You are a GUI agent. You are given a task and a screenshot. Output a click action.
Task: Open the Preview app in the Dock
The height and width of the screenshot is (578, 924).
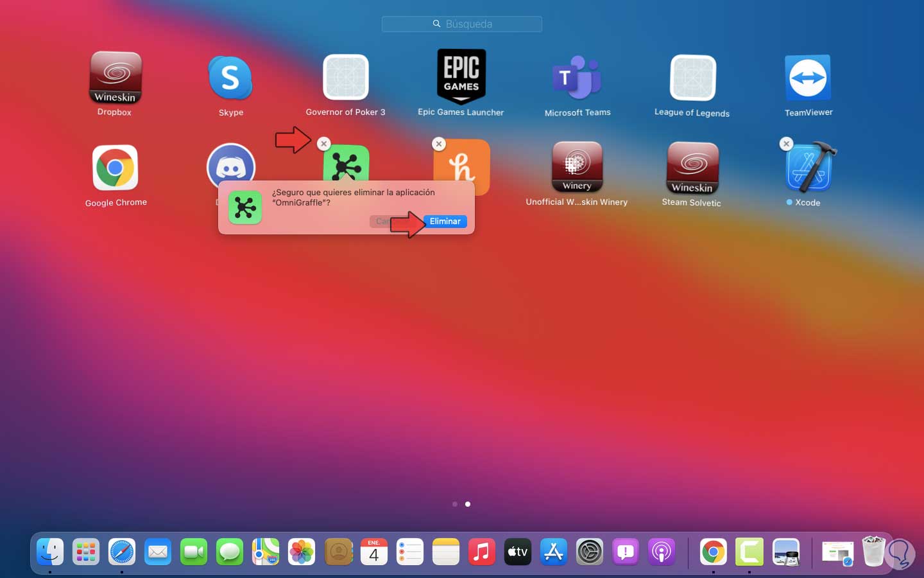pyautogui.click(x=786, y=552)
